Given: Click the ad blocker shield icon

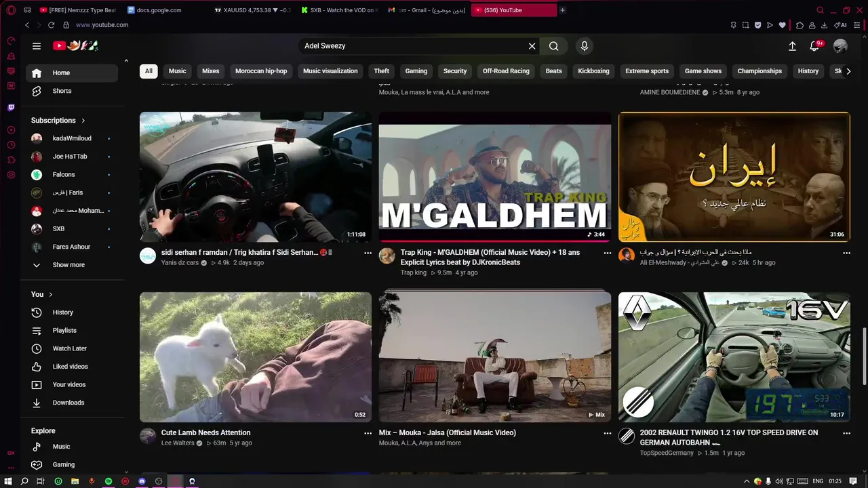Looking at the screenshot, I should pyautogui.click(x=757, y=25).
